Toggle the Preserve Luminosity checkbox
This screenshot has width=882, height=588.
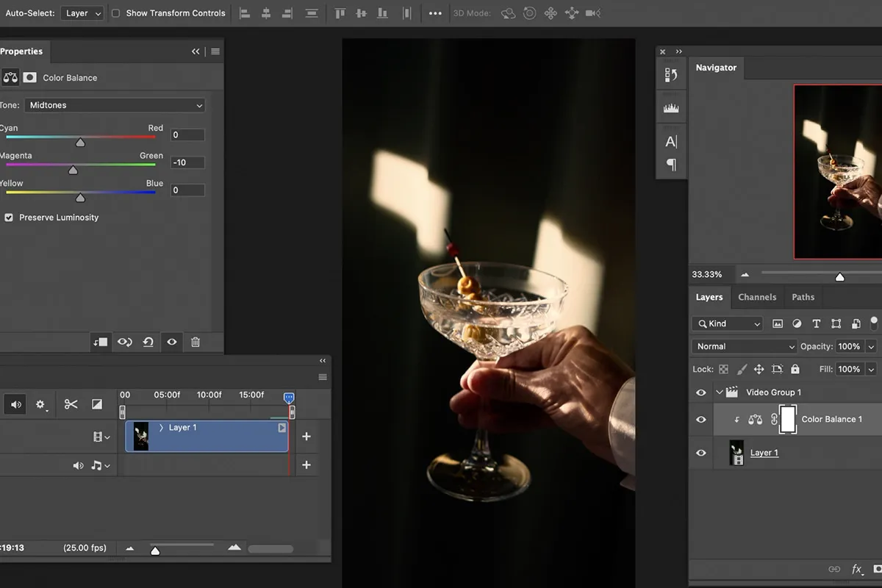(x=9, y=218)
